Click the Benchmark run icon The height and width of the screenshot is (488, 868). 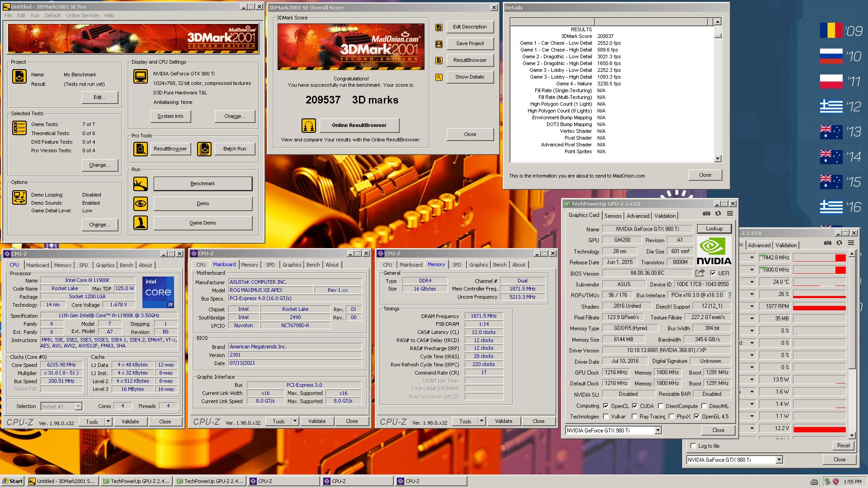141,184
